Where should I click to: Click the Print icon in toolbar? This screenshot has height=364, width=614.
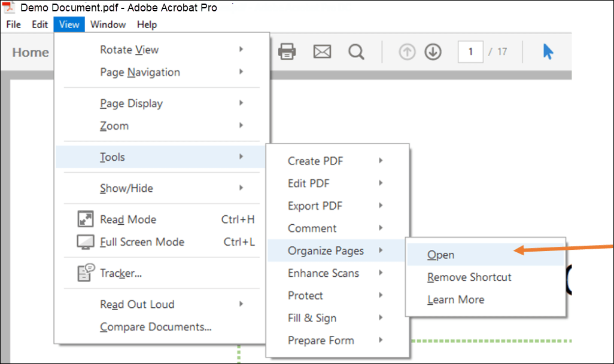[x=287, y=51]
